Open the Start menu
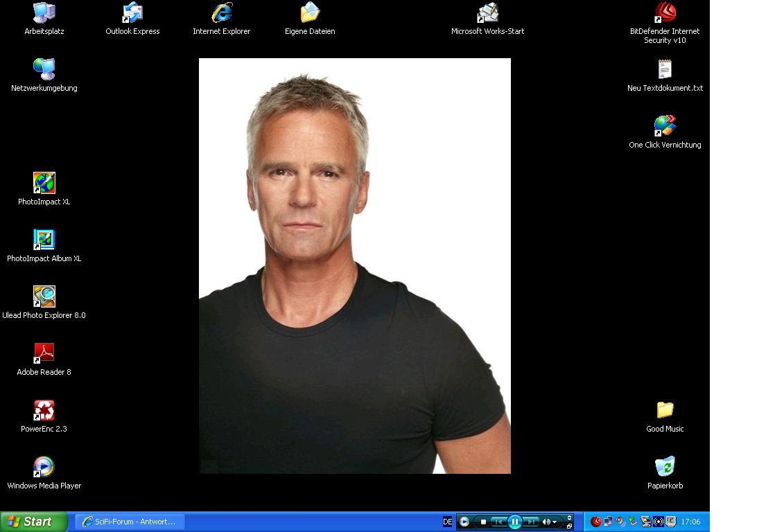Viewport: 784px width, 532px height. point(33,522)
